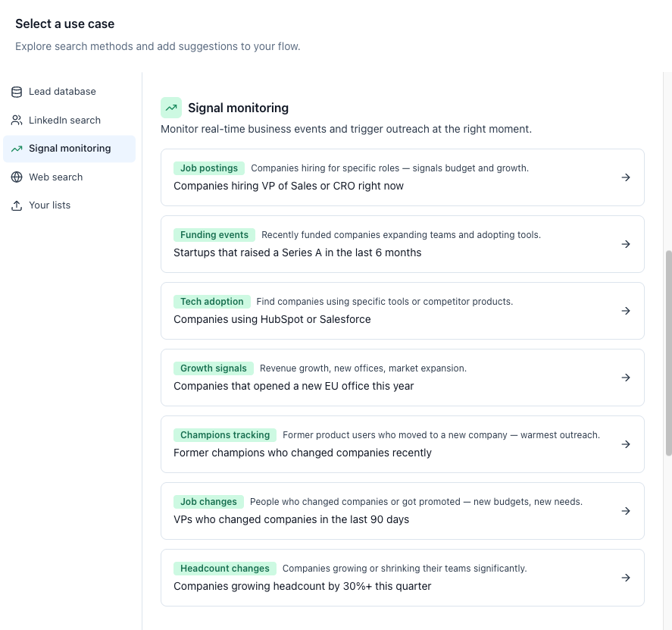Click 'Revenue growth, new offices, market expansion' text
This screenshot has width=672, height=630.
(363, 368)
